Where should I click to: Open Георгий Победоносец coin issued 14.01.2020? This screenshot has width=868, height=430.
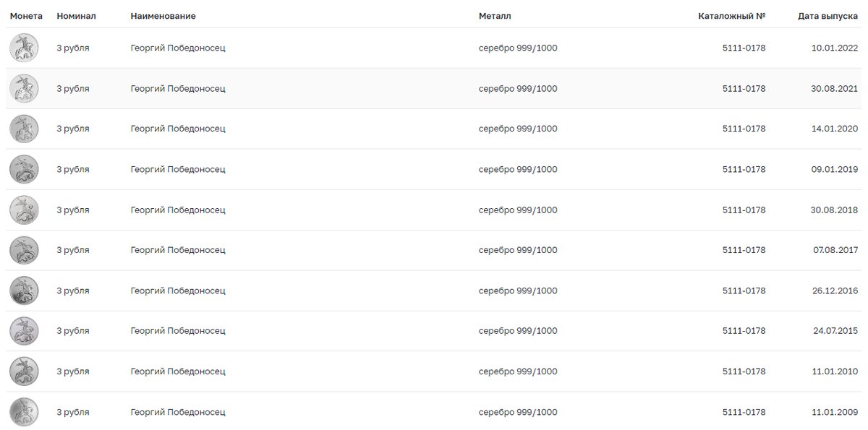pyautogui.click(x=178, y=129)
